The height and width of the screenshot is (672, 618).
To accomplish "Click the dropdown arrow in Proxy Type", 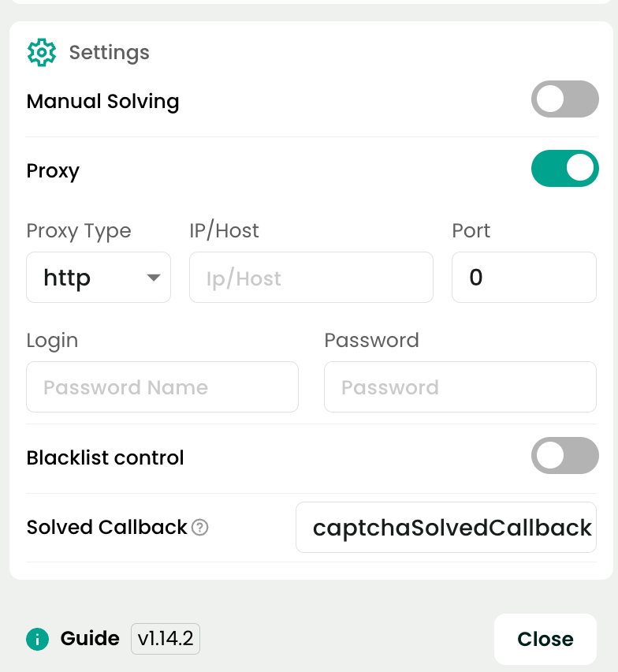I will click(x=154, y=278).
